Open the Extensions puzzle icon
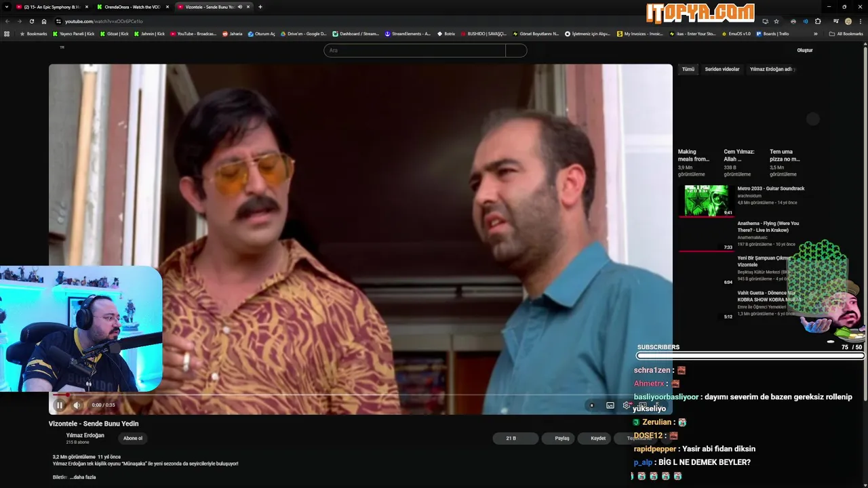868x488 pixels. (817, 21)
